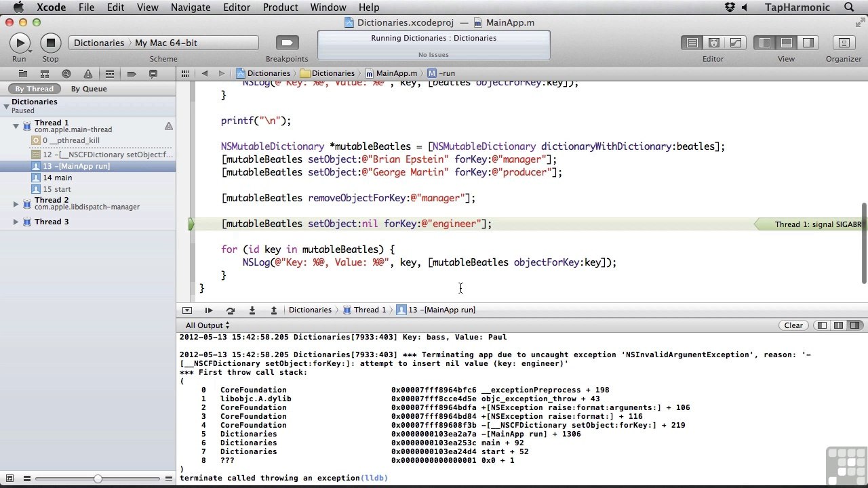The width and height of the screenshot is (868, 488).
Task: Open the Search navigator magnifier icon
Action: tap(66, 74)
